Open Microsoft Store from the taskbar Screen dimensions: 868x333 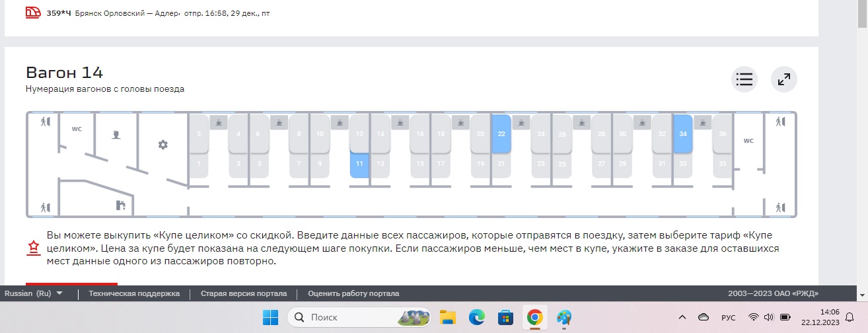pyautogui.click(x=505, y=318)
